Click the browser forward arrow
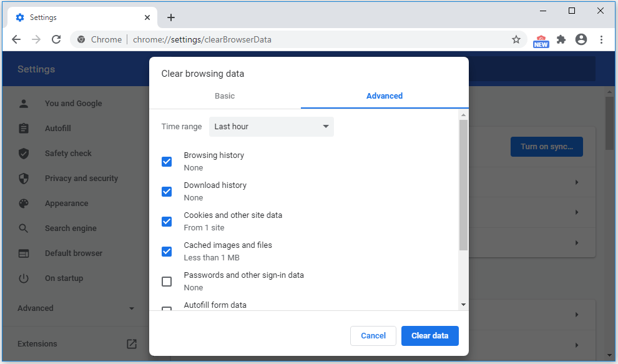Viewport: 618px width, 364px height. (x=36, y=39)
